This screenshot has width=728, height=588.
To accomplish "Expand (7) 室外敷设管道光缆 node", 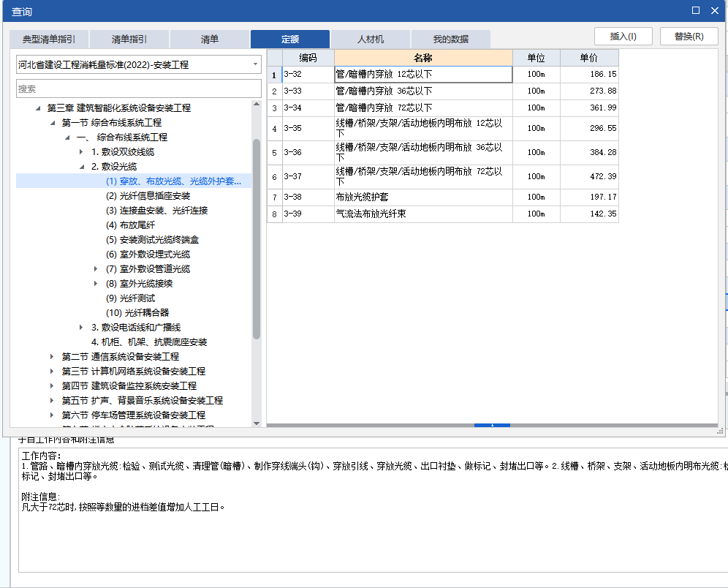I will pyautogui.click(x=96, y=269).
